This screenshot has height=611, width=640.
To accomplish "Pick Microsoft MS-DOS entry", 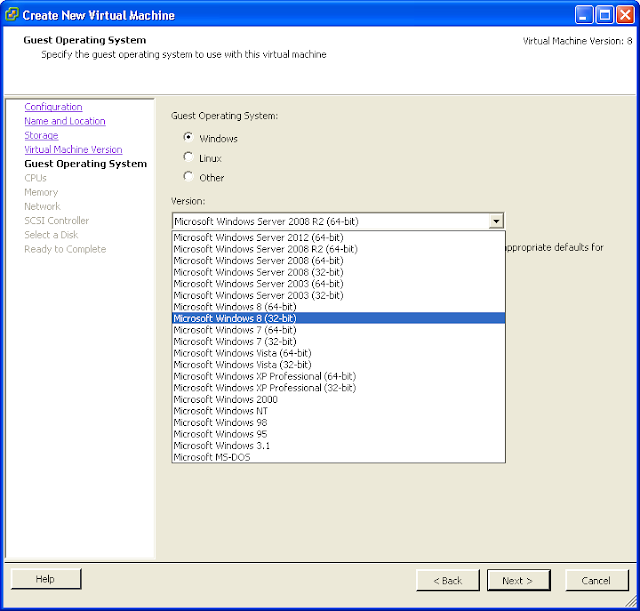I will (x=338, y=457).
